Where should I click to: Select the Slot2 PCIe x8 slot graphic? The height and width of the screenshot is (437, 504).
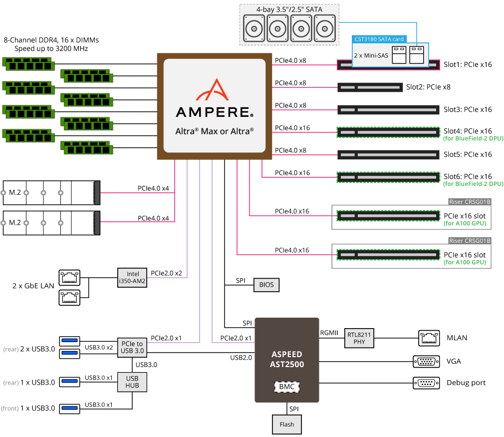[x=370, y=87]
